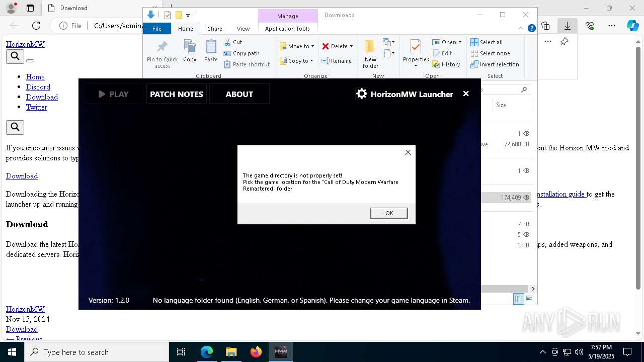This screenshot has width=644, height=362.
Task: Click the Copy icon in Explorer ribbon
Action: (x=190, y=51)
